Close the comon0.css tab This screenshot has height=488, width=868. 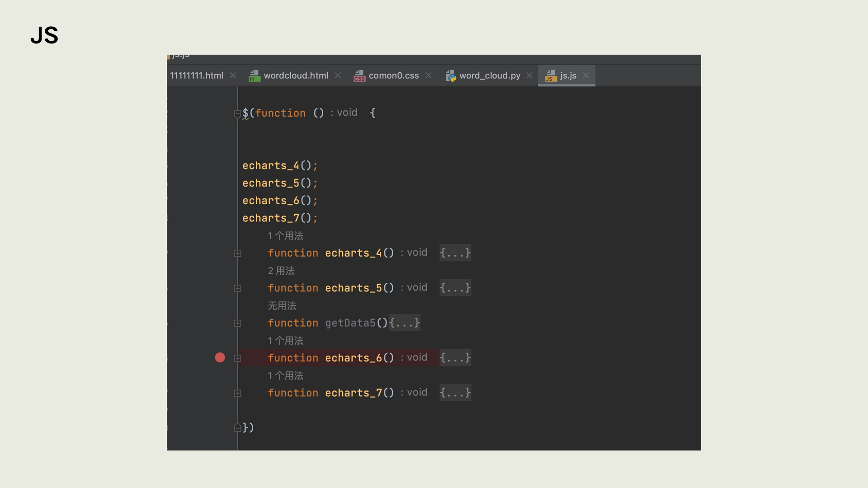(x=429, y=75)
